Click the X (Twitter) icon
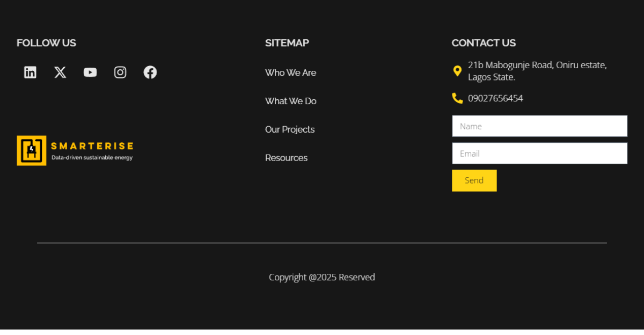Screen dimensions: 644x335 60,72
